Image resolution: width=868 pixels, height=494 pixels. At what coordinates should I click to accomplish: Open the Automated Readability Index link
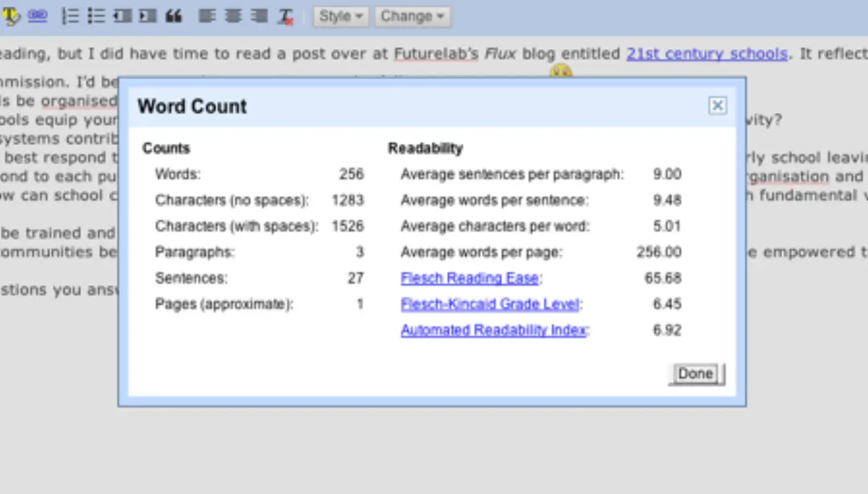[494, 330]
